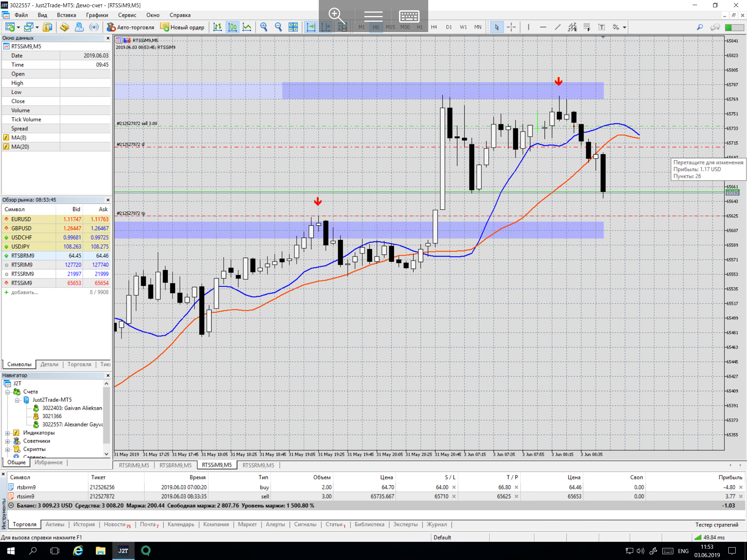Viewport: 747px width, 560px height.
Task: Select the horizontal line drawing tool
Action: coord(543,27)
